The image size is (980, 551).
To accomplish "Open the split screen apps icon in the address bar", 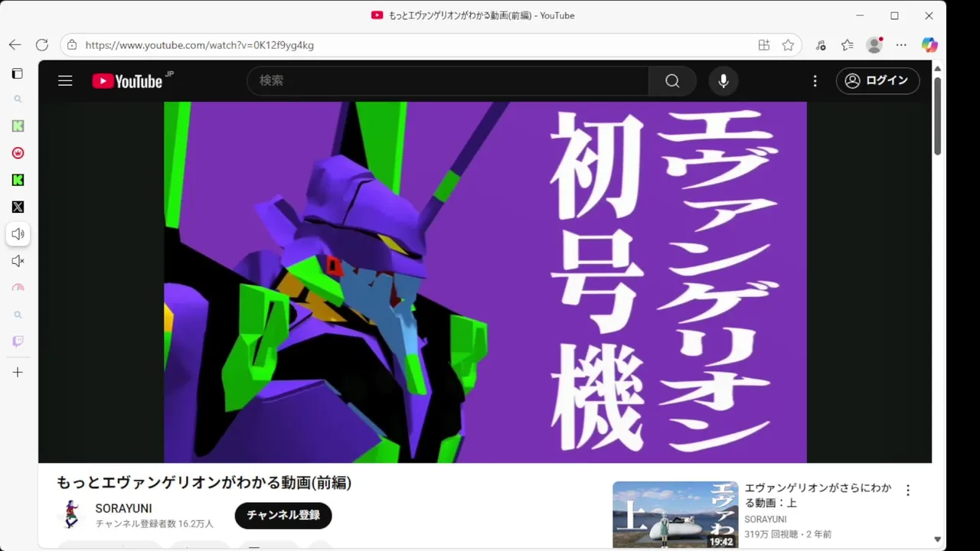I will [x=764, y=45].
